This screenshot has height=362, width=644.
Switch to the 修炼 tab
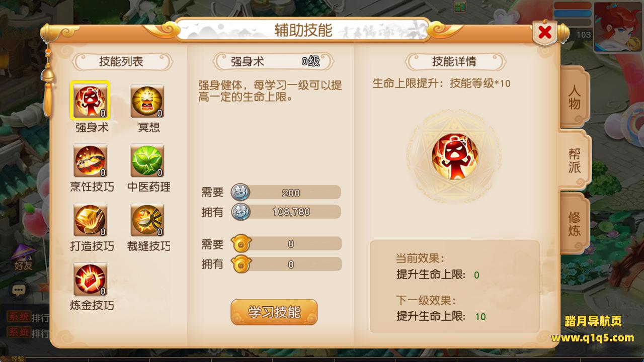pyautogui.click(x=575, y=224)
